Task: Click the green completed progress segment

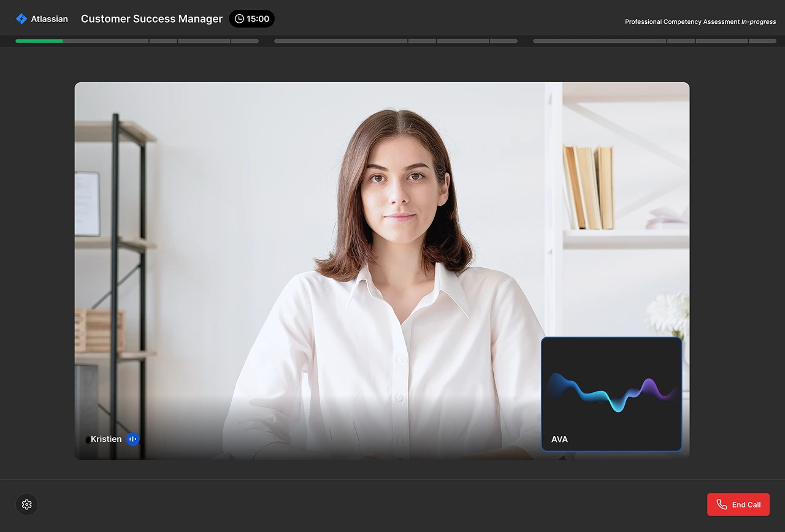Action: (40, 40)
